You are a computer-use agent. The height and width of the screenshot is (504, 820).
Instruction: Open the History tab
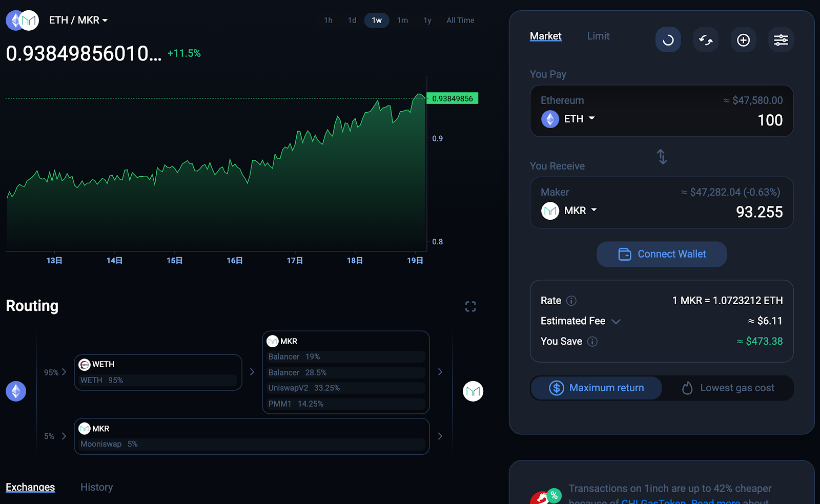tap(96, 487)
